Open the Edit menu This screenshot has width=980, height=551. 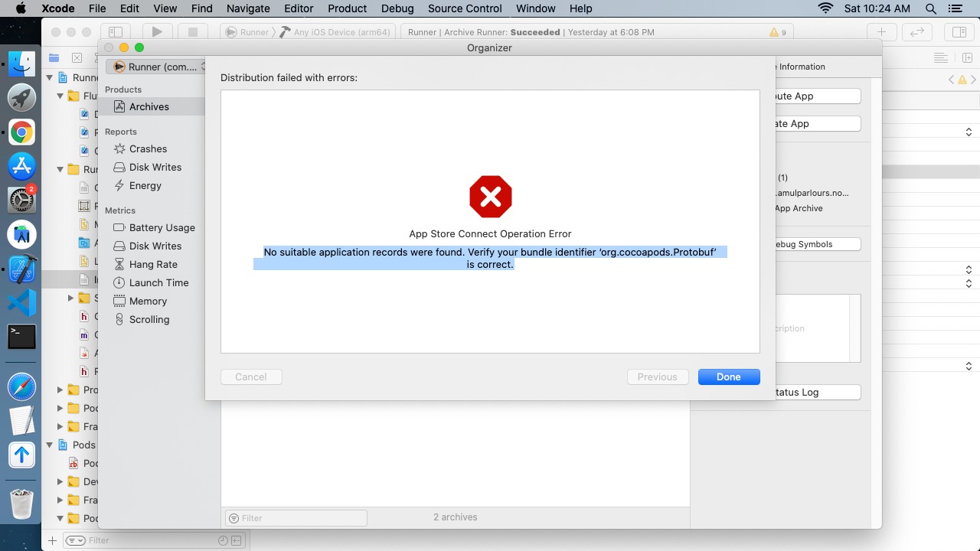pyautogui.click(x=129, y=8)
